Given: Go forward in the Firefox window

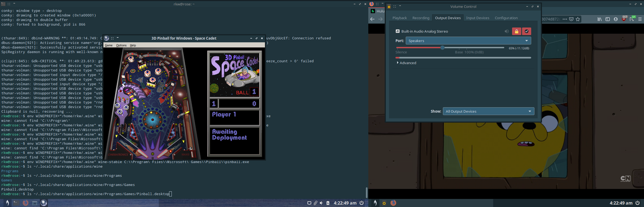Looking at the screenshot, I should [381, 19].
